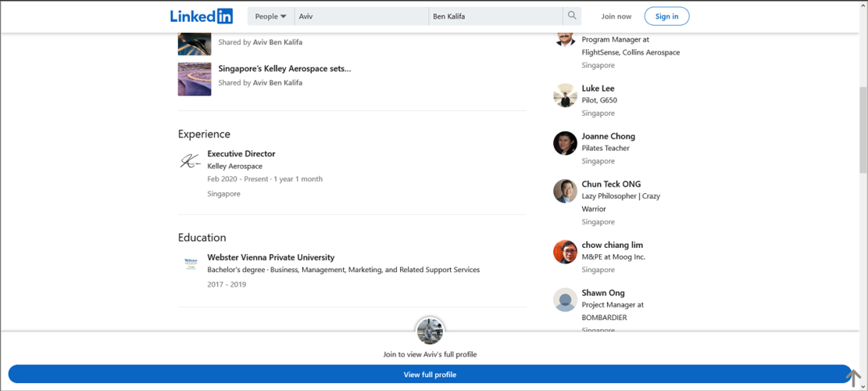Click Chun Teck ONG's profile photo

pos(565,191)
